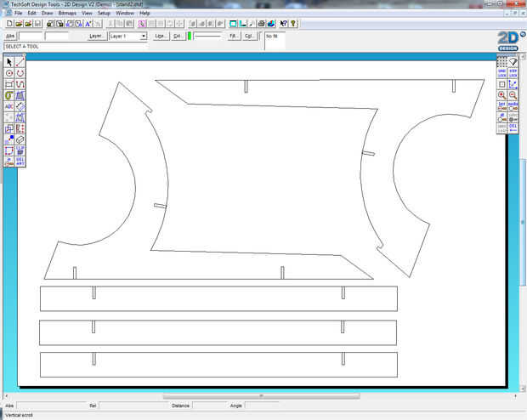Select the Rectangle drawing tool
527x420 pixels.
(x=9, y=84)
